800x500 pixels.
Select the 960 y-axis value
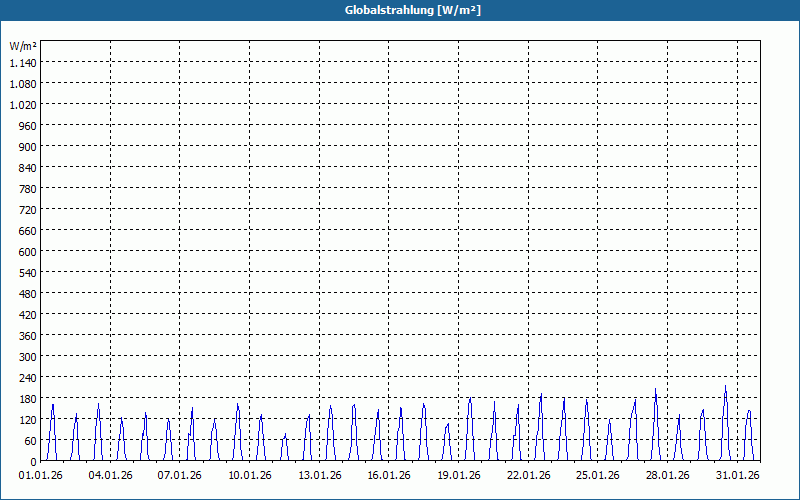(28, 126)
